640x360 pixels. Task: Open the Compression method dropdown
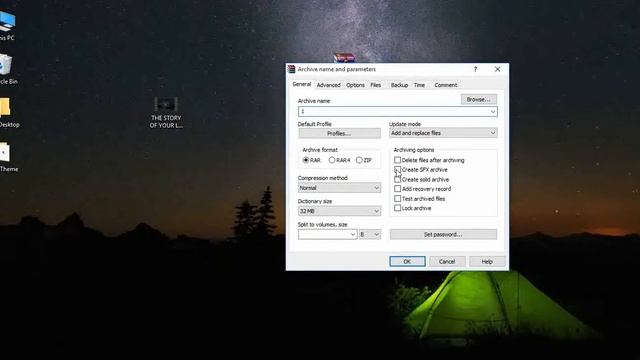coord(339,188)
